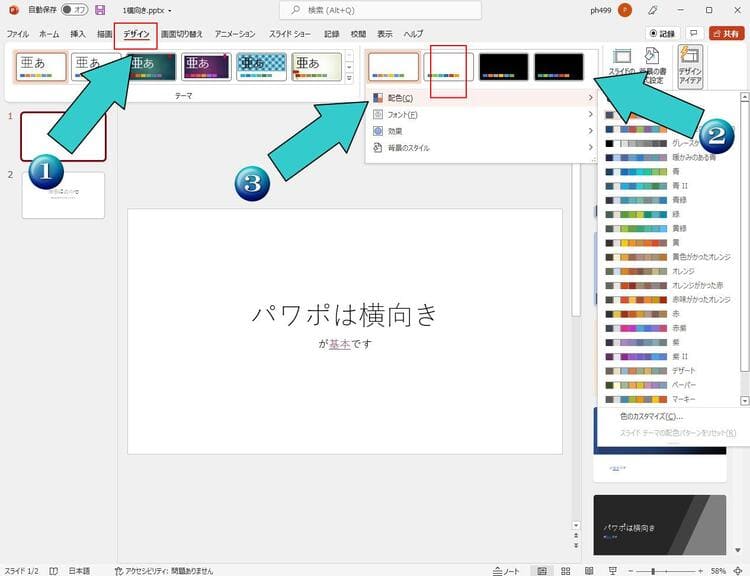Screen dimensions: 750x576
Task: Pick the dark gray design idea thumbnail
Action: pyautogui.click(x=660, y=525)
